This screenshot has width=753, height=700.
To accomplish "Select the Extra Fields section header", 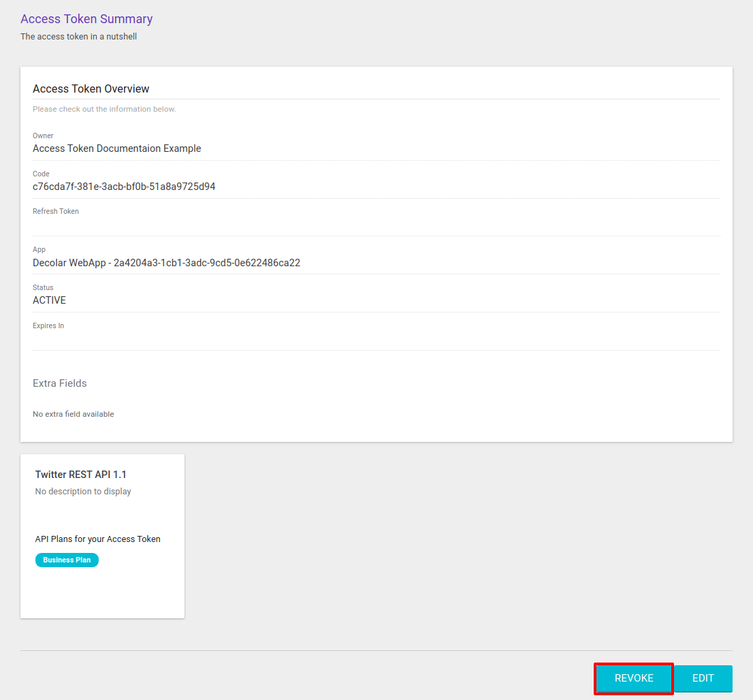I will tap(59, 383).
